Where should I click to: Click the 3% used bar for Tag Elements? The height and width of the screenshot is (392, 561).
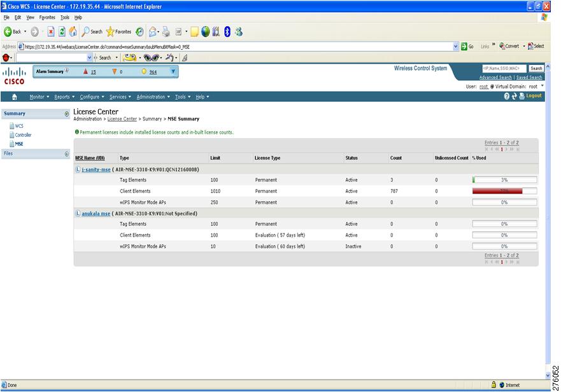504,180
